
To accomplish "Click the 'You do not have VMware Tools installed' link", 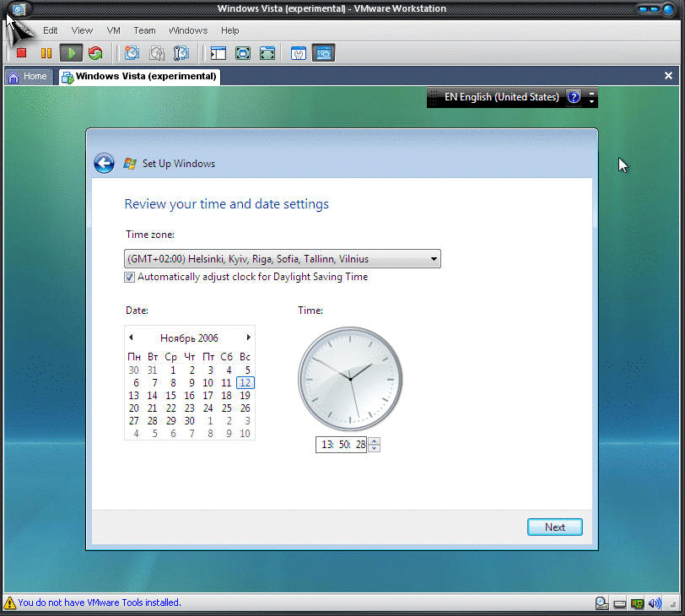I will pos(100,602).
